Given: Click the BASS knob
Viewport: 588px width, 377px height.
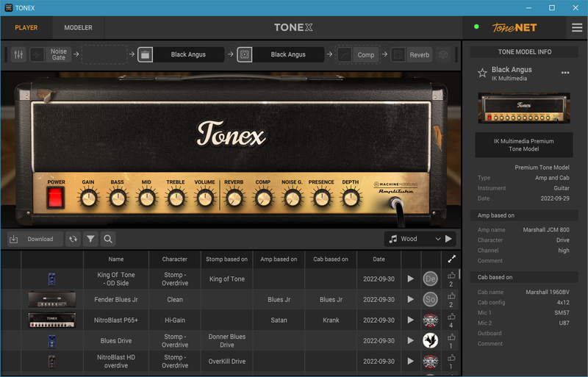Looking at the screenshot, I should (118, 198).
